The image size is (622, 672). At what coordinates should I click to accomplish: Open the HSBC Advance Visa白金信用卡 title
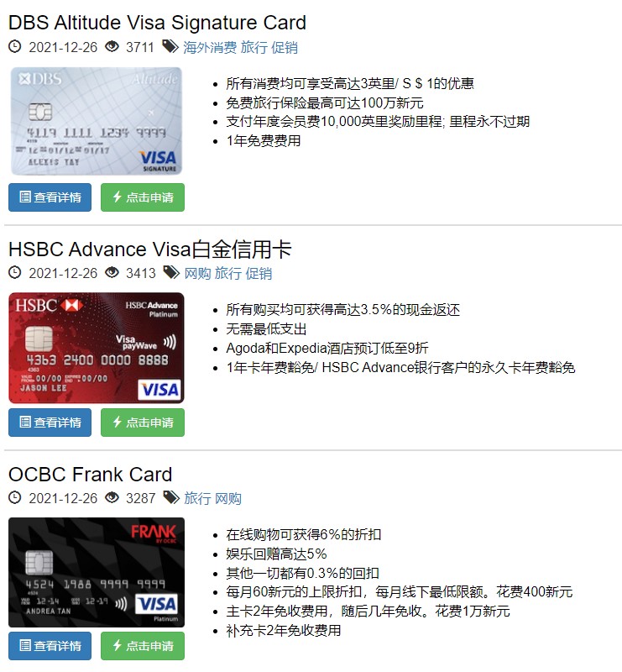point(150,249)
